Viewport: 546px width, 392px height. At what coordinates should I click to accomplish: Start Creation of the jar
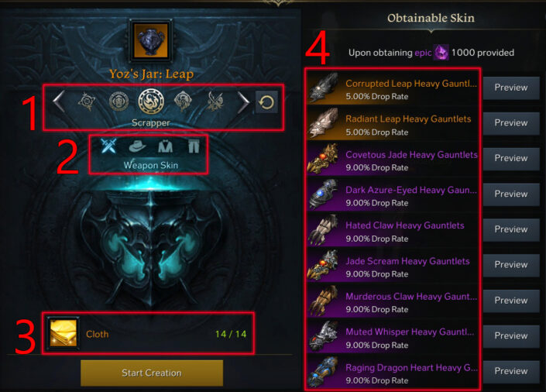152,373
